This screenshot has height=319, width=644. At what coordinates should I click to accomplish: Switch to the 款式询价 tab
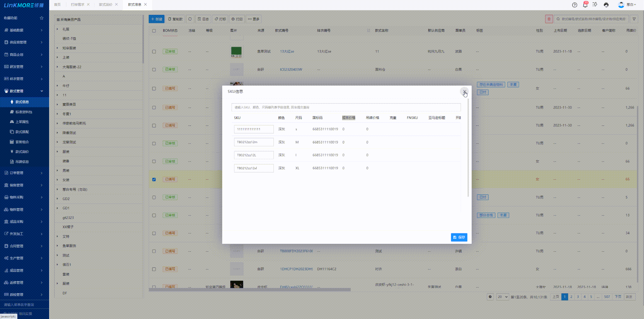pos(106,4)
